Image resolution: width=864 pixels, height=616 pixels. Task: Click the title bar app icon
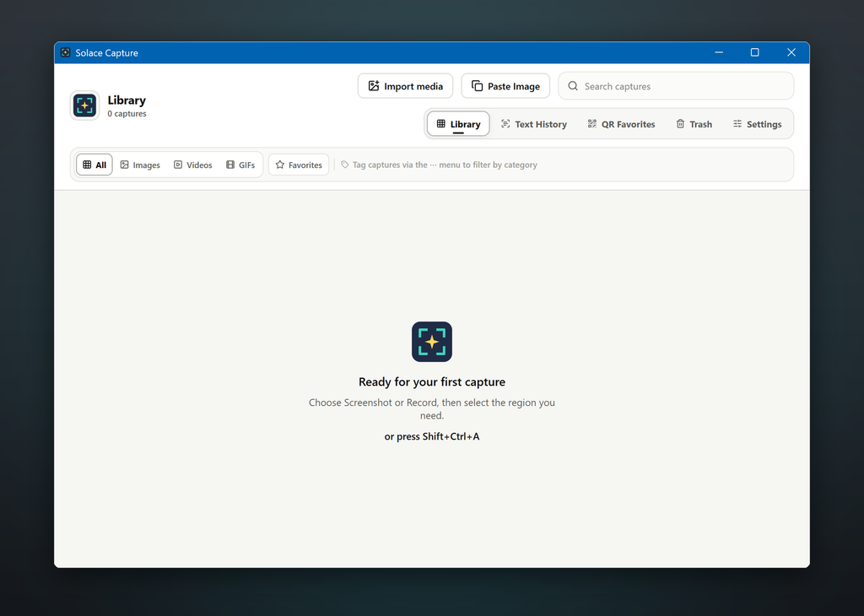tap(66, 52)
